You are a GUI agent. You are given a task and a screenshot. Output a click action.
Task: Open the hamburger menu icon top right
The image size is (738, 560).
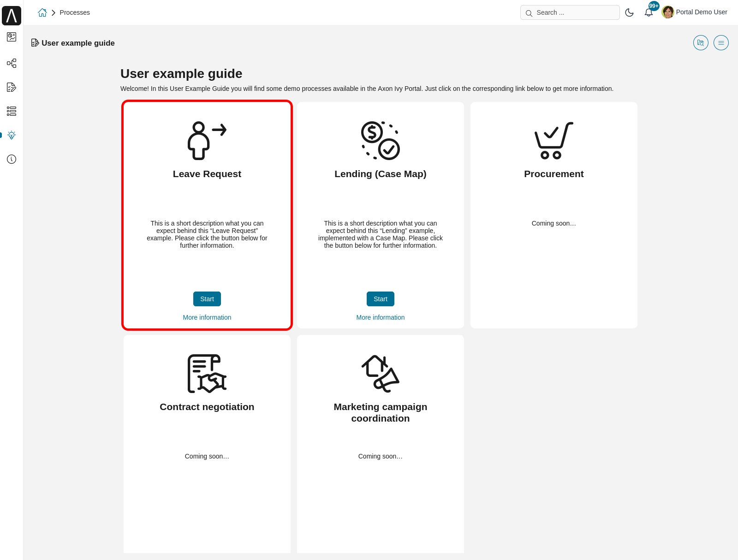721,42
